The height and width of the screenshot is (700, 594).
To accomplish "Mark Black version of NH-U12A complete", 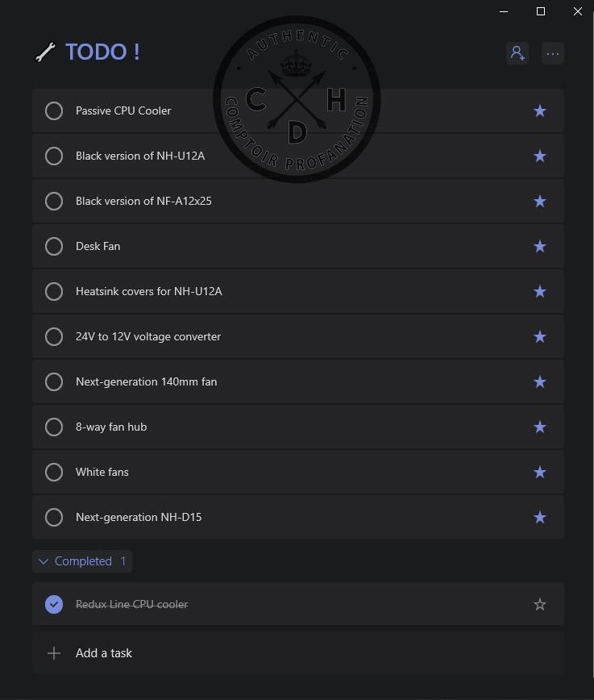I will coord(54,156).
